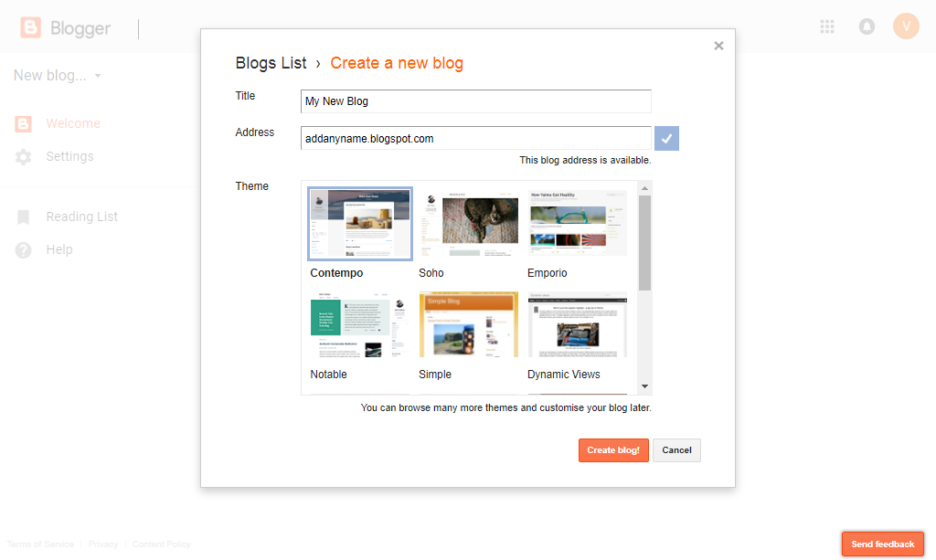This screenshot has height=560, width=936.
Task: Open the Welcome sidebar item
Action: [x=73, y=124]
